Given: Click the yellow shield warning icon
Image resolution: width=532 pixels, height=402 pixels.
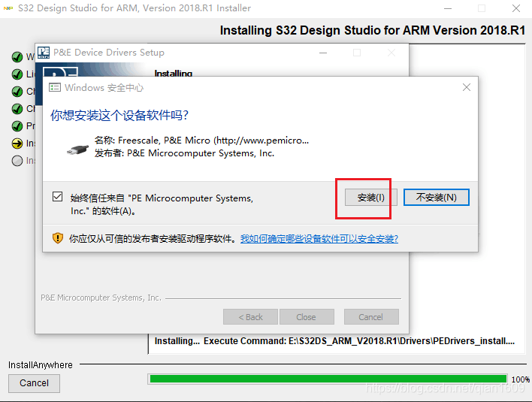Looking at the screenshot, I should [58, 238].
